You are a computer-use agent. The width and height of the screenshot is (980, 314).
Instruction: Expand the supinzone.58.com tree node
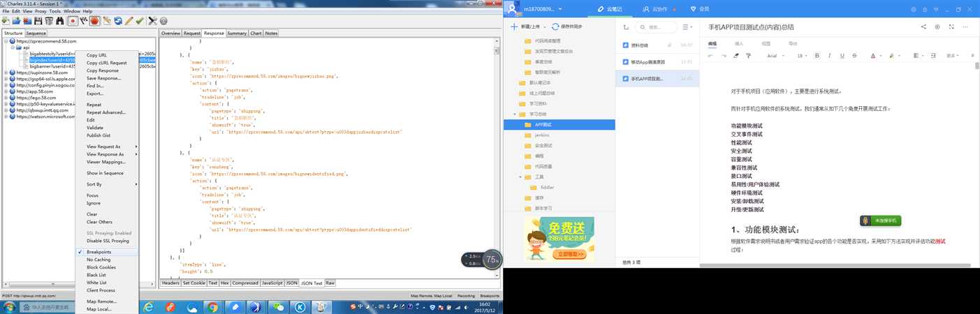pos(6,73)
